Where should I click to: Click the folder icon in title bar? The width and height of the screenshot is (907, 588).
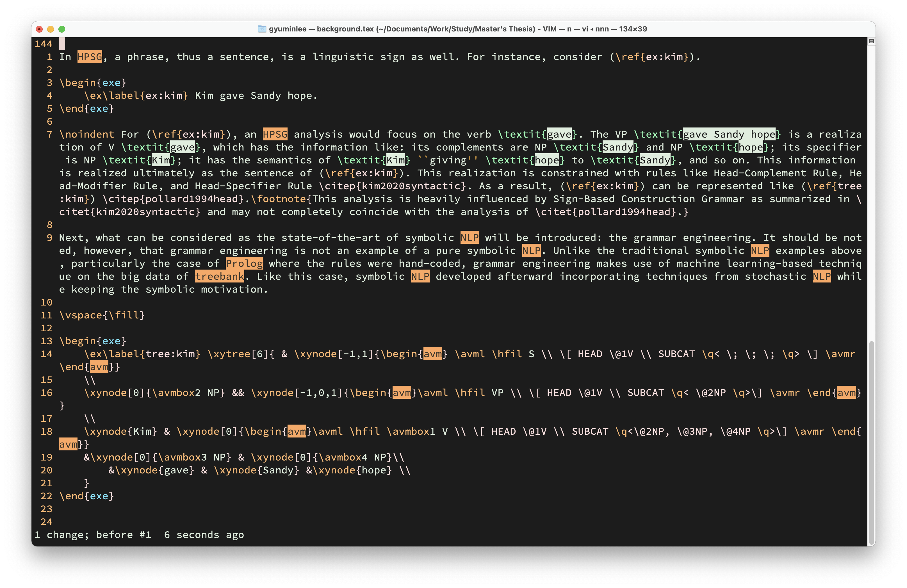point(262,29)
